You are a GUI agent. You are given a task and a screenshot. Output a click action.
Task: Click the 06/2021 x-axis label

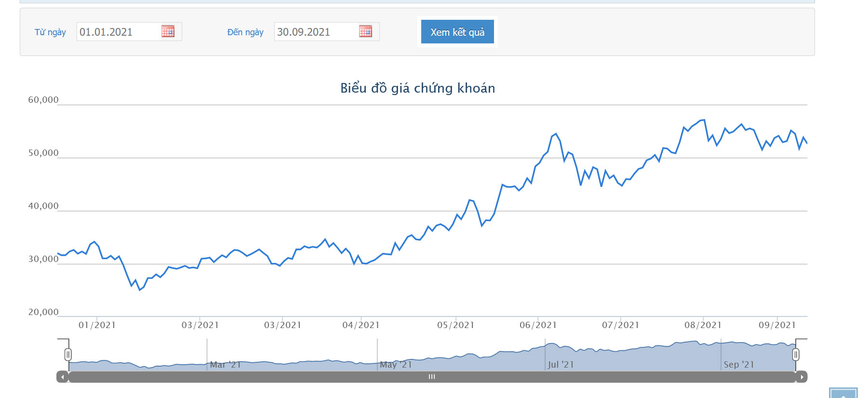(x=538, y=325)
